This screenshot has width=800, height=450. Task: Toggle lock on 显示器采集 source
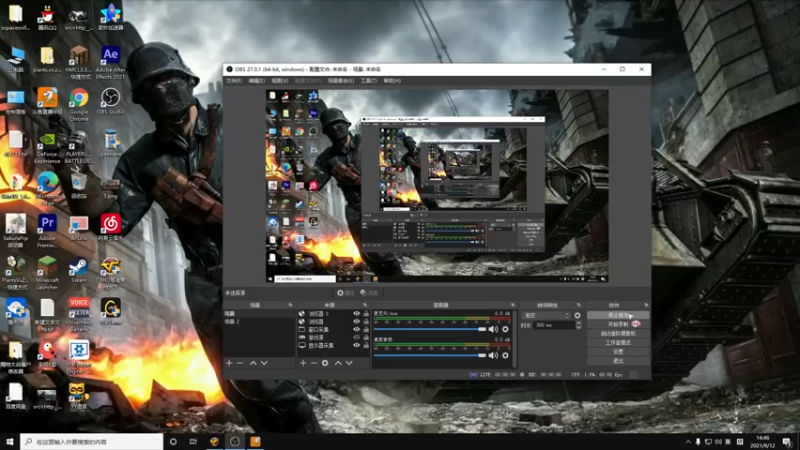pos(366,345)
